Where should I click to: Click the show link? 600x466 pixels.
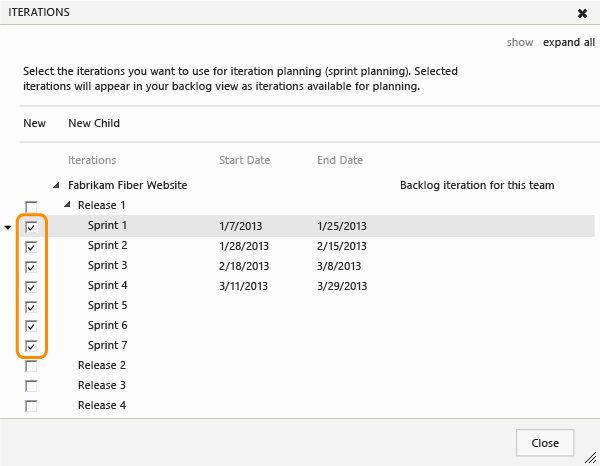click(x=520, y=43)
